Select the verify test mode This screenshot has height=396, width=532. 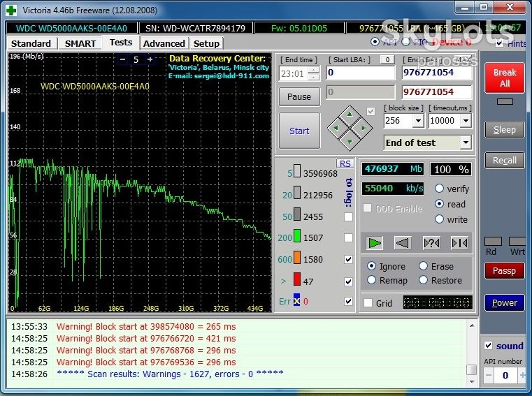(x=439, y=188)
